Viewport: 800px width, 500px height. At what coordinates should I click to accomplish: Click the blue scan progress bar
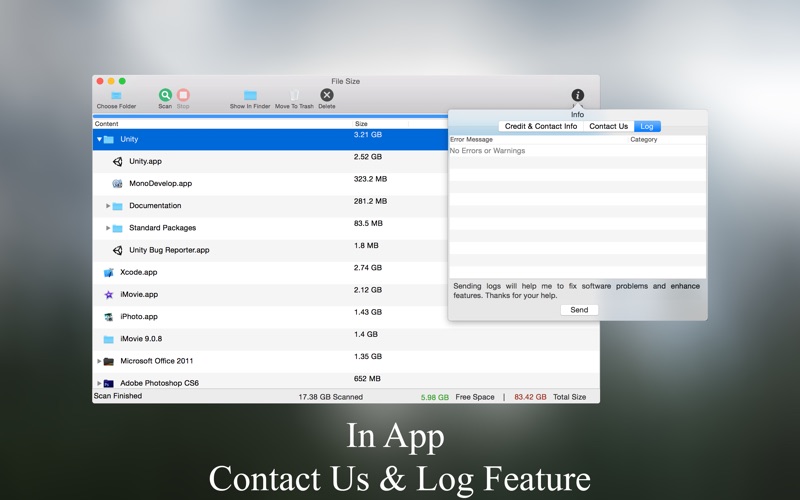270,116
